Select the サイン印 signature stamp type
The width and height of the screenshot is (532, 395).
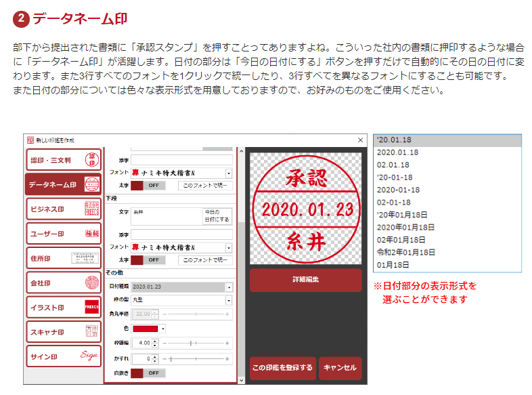point(63,356)
